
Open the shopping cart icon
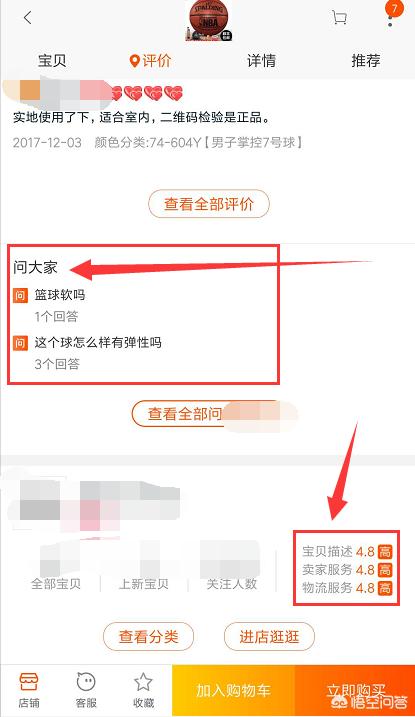pos(339,18)
